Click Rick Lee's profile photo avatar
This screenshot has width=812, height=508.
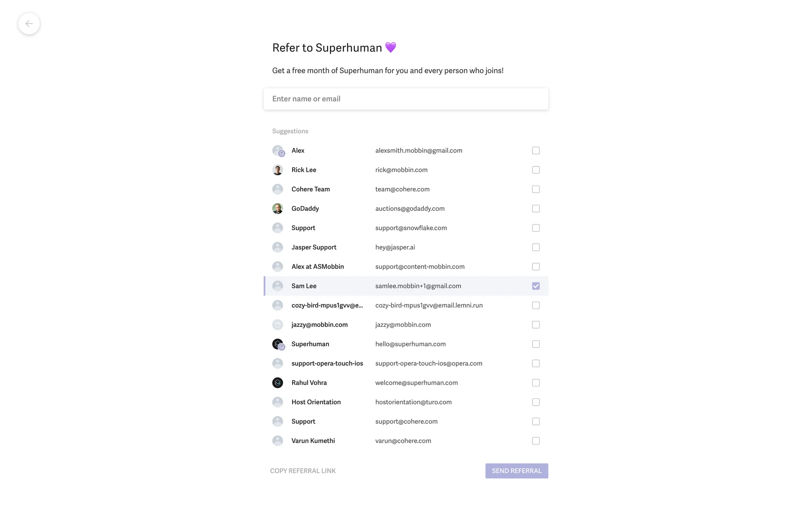tap(277, 170)
